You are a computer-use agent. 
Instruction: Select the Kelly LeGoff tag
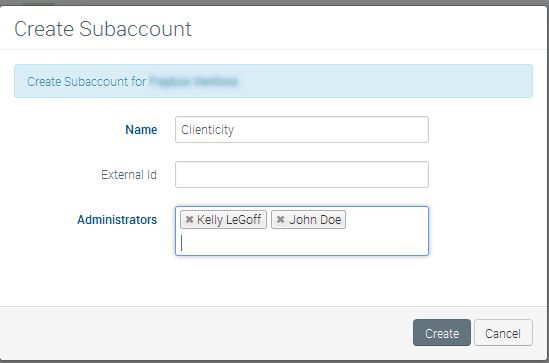click(223, 219)
